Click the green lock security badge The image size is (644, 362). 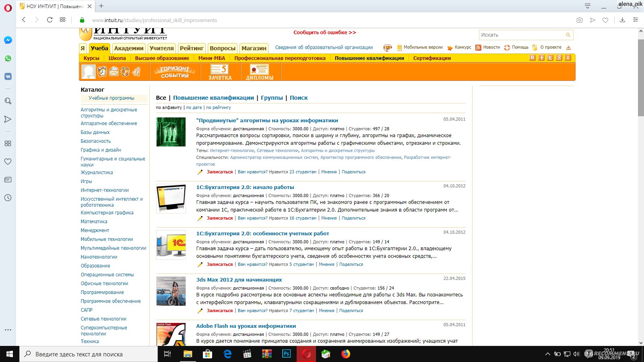coord(82,20)
